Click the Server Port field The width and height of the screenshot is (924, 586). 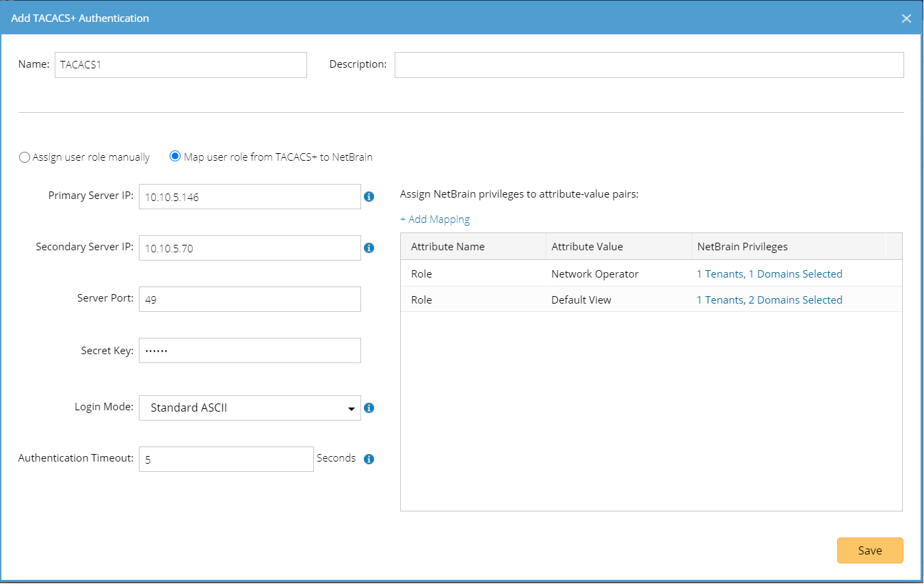250,299
